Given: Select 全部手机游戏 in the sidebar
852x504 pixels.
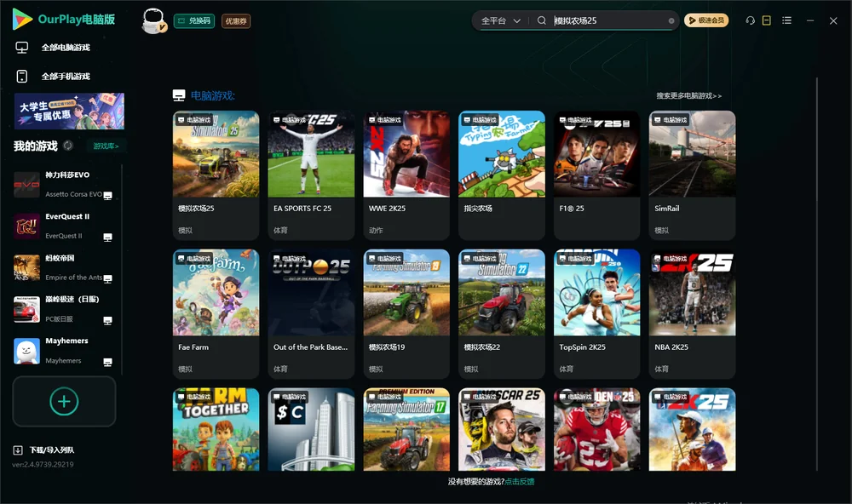Looking at the screenshot, I should coord(66,76).
